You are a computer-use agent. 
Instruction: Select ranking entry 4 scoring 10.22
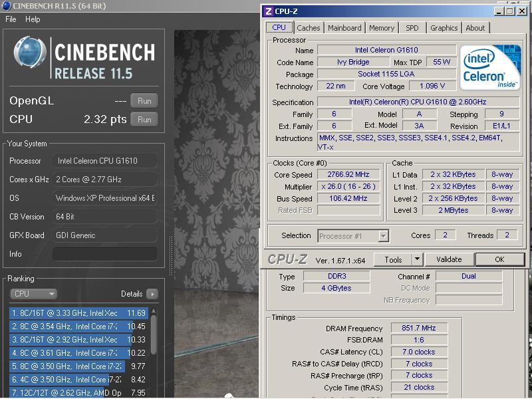(x=78, y=353)
